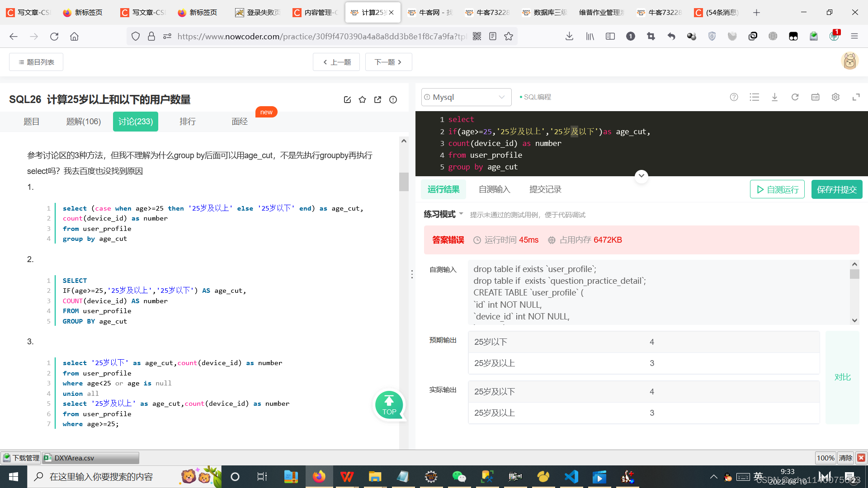Screen dimensions: 868x488
Task: Favorite the SQL26 problem with star
Action: 362,99
